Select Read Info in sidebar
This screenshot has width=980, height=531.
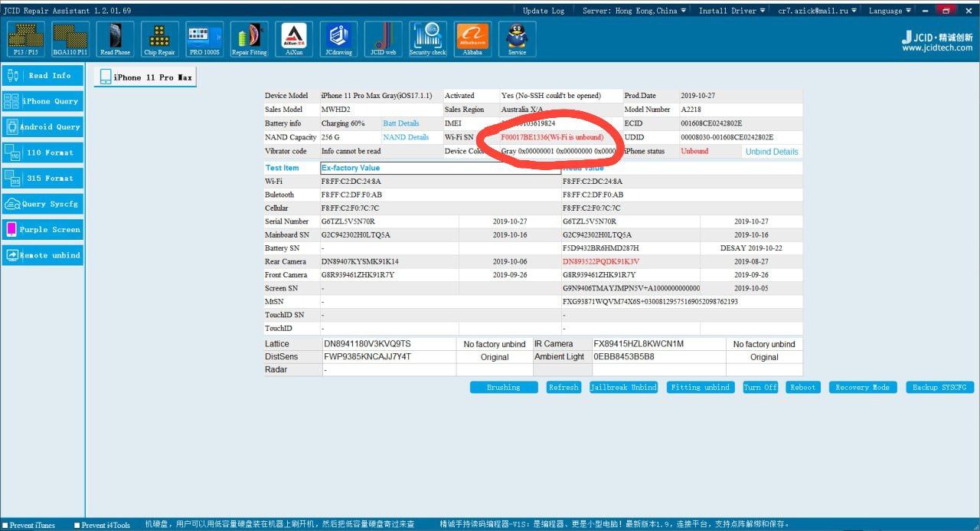coord(43,76)
